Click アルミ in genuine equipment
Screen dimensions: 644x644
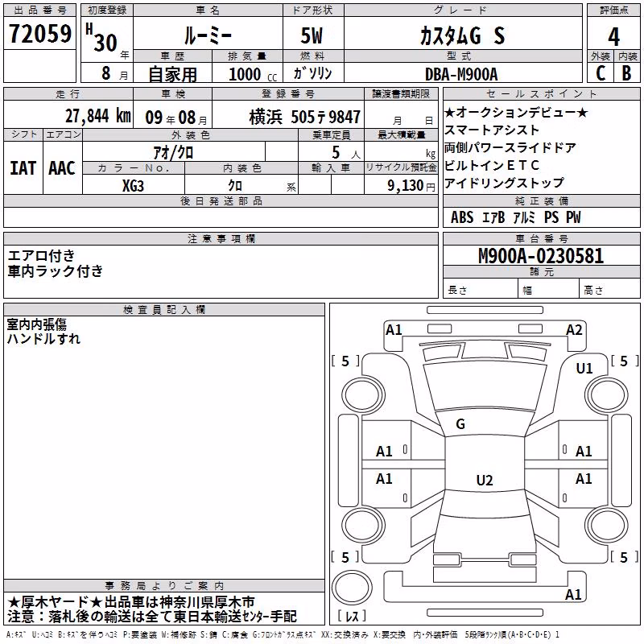(524, 217)
